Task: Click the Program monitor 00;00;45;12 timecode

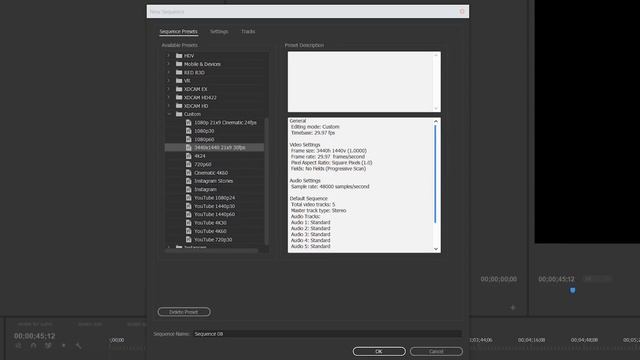Action: point(556,279)
